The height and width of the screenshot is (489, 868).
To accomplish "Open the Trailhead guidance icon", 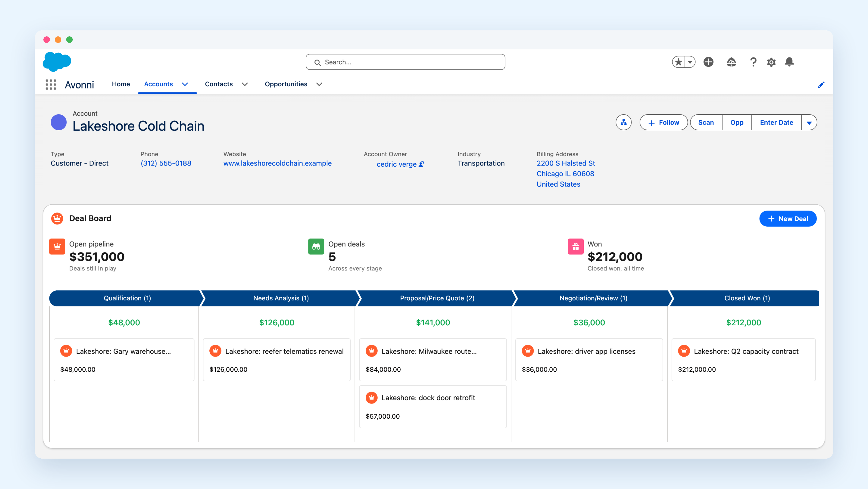I will point(731,62).
